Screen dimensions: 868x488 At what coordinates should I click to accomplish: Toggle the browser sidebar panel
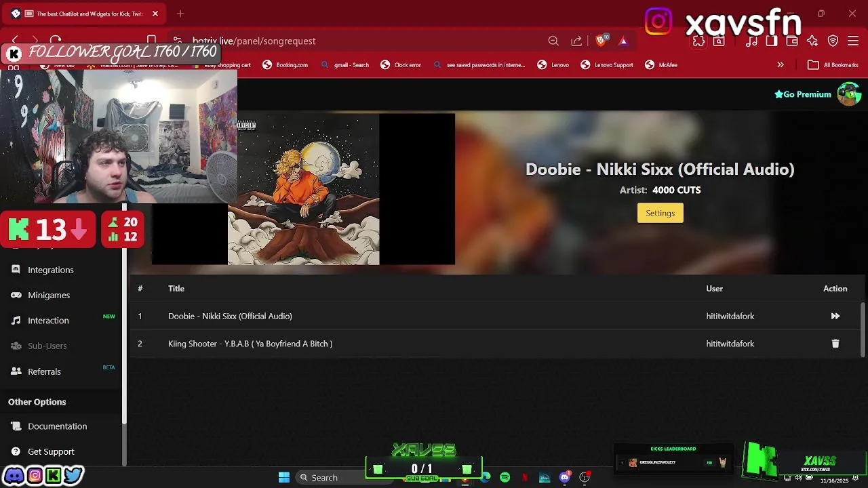(x=771, y=41)
